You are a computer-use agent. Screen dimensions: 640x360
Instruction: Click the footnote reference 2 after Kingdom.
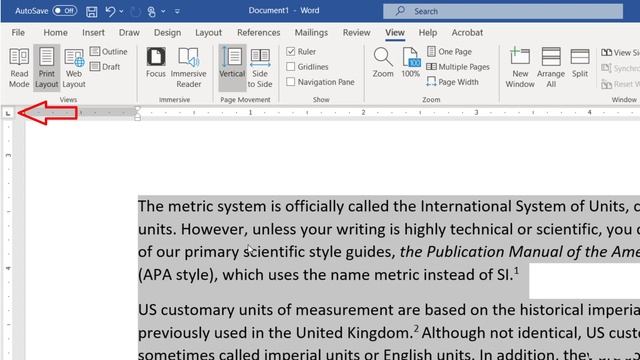coord(416,328)
